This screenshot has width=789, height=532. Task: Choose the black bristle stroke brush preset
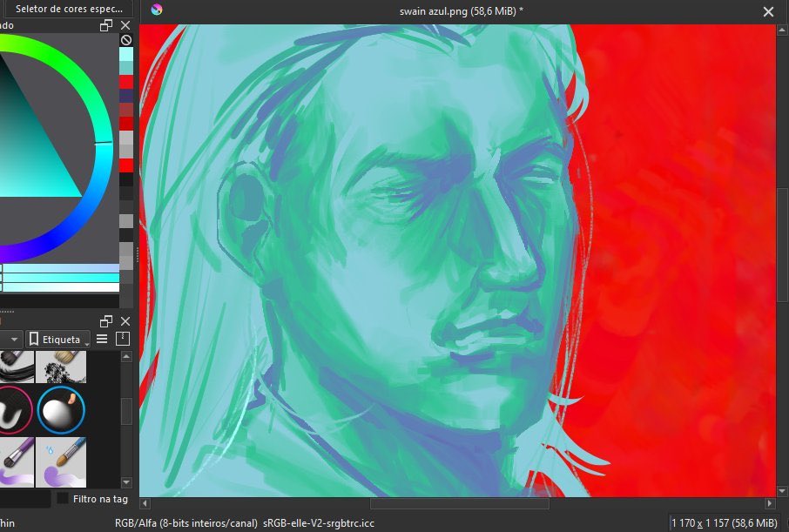[17, 367]
